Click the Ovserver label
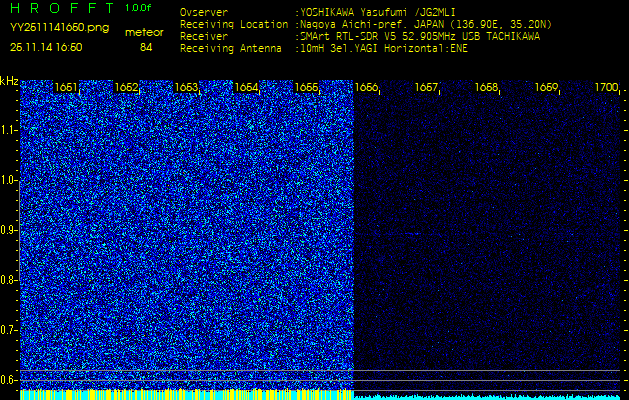This screenshot has width=629, height=400. 204,12
